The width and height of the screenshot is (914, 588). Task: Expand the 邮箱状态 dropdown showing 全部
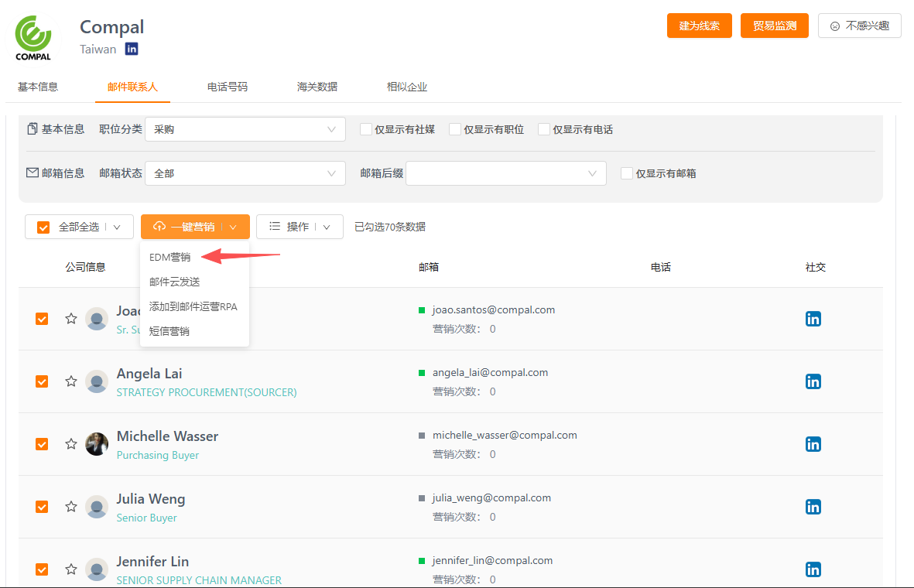click(245, 173)
